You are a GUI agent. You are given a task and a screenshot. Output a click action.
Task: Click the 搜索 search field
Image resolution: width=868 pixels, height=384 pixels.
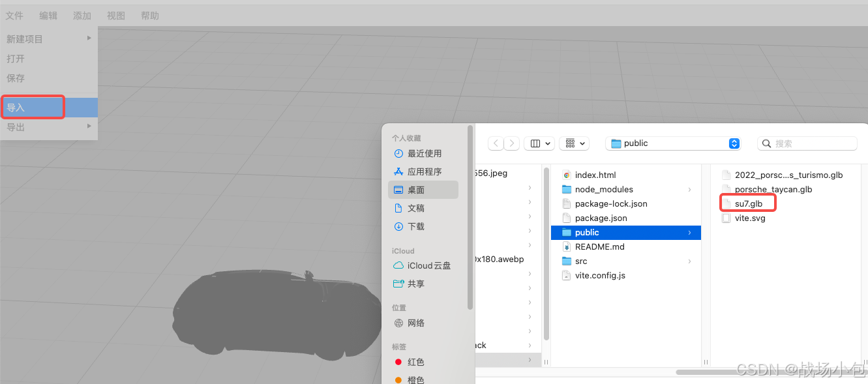pyautogui.click(x=807, y=143)
